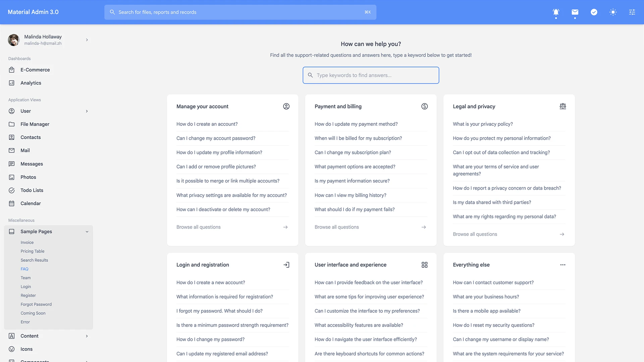Browse all Payment and billing questions
The image size is (644, 362).
click(x=370, y=227)
